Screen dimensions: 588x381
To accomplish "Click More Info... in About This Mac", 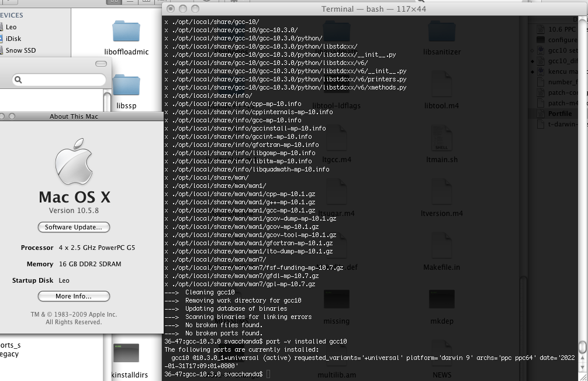I will click(x=74, y=296).
